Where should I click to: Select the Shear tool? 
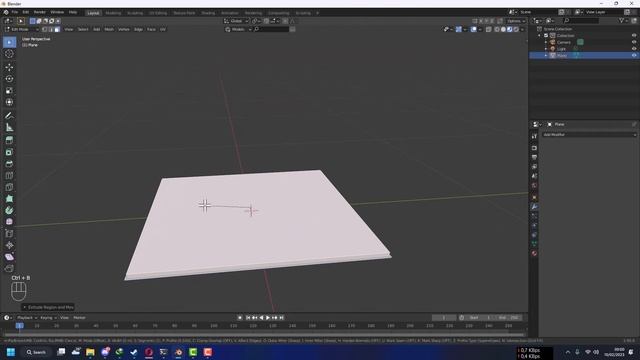tap(9, 257)
